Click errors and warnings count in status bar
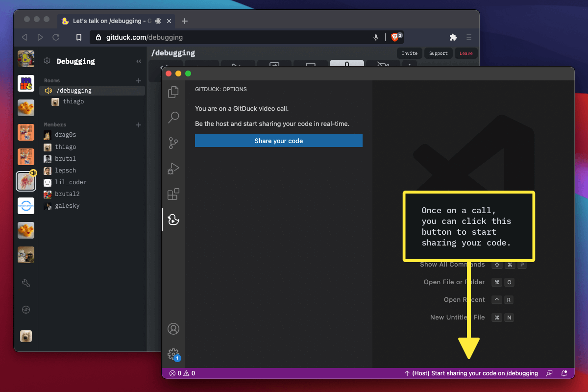 click(x=182, y=373)
